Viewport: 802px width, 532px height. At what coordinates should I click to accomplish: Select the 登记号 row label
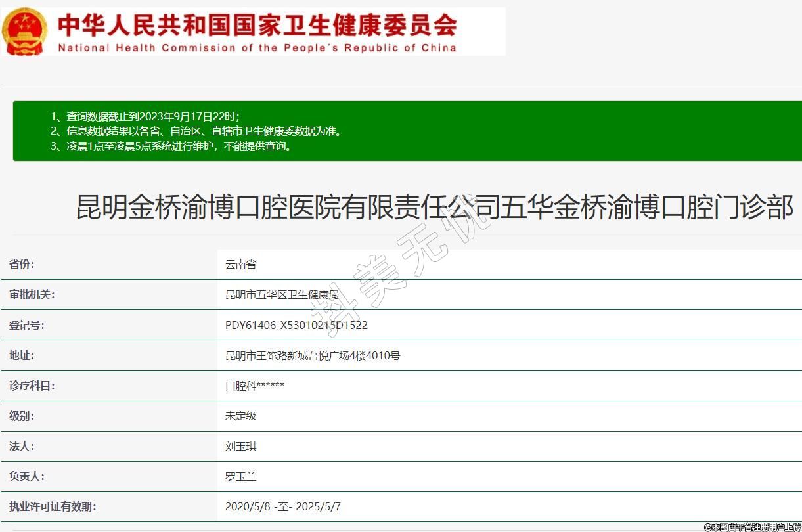(27, 325)
